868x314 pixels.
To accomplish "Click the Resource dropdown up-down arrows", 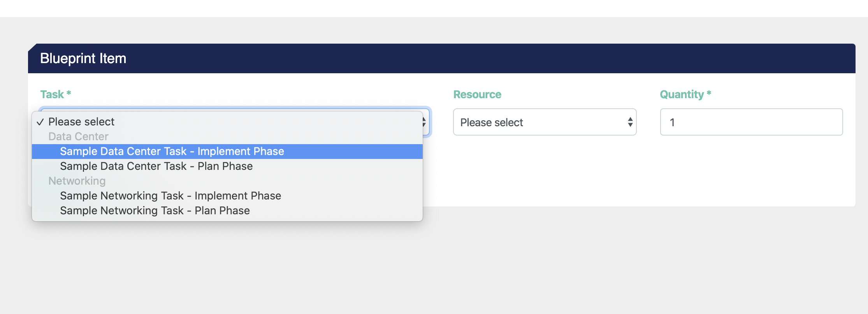I will 630,122.
